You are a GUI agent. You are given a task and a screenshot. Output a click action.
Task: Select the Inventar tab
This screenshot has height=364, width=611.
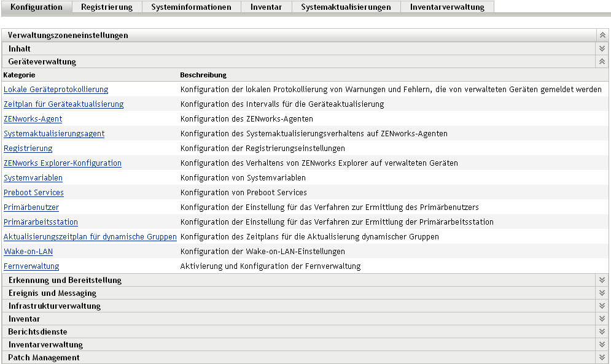(266, 7)
